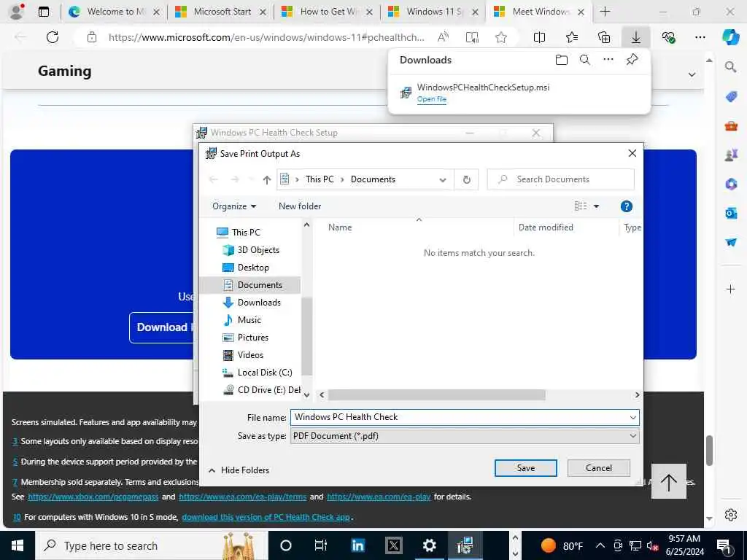The image size is (747, 560).
Task: Open file link for WindowsPCHealthCheckSetup.msi
Action: (x=432, y=99)
